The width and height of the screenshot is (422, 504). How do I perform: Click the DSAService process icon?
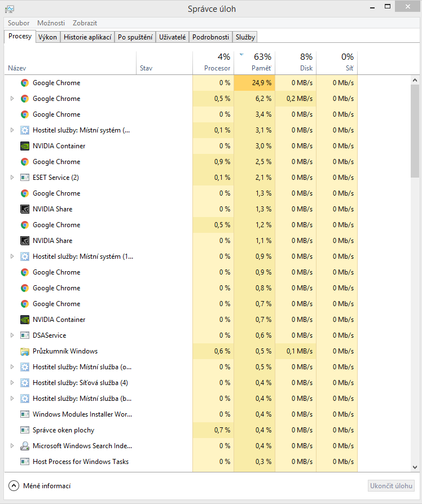[25, 335]
